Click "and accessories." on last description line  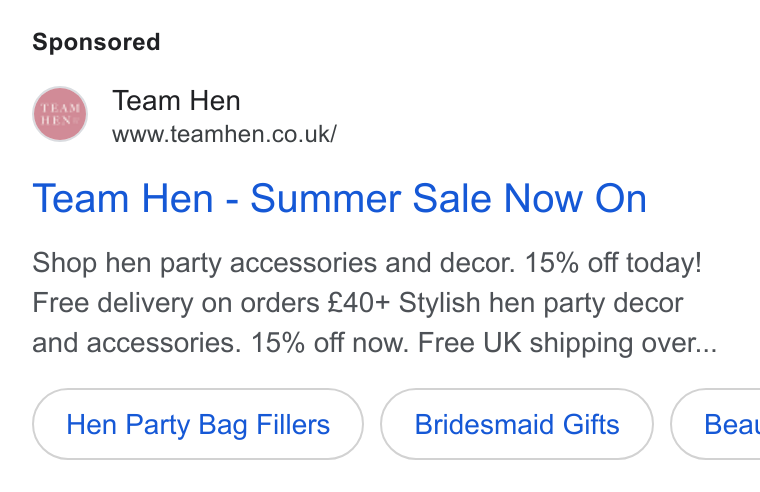click(x=137, y=343)
